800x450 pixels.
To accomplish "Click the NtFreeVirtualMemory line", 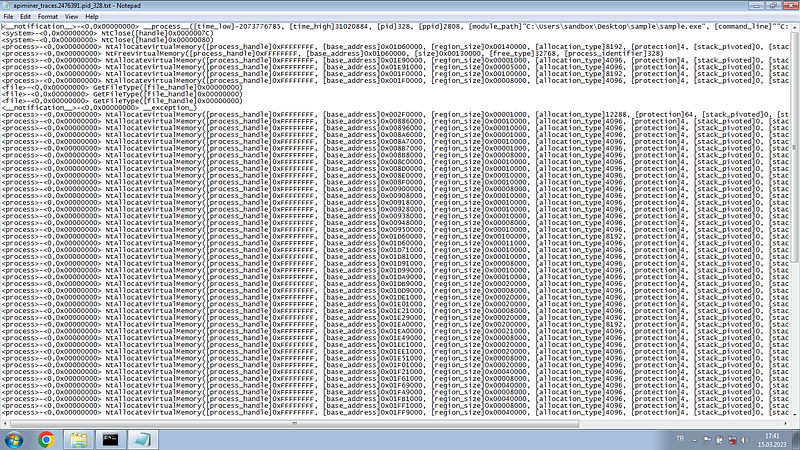I will (332, 53).
